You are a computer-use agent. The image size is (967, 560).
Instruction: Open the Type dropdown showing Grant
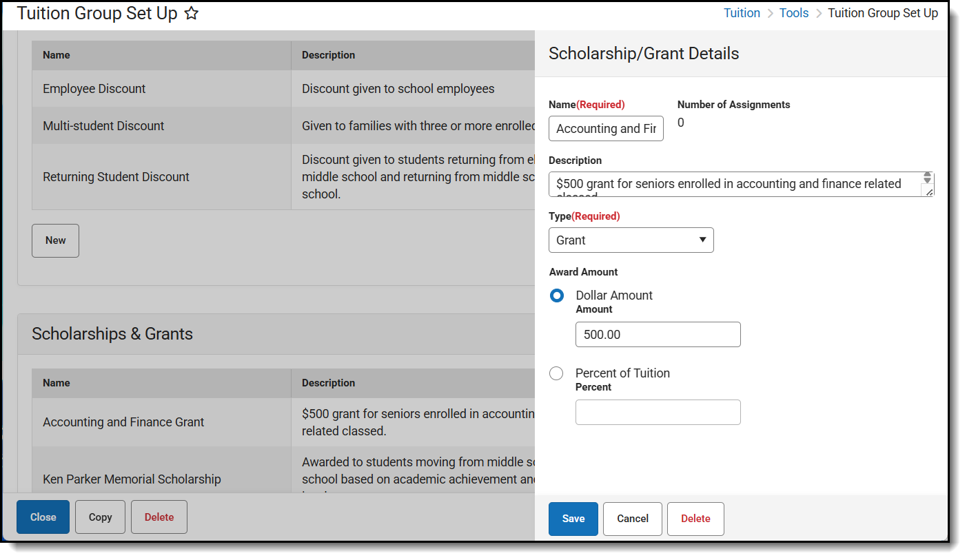(x=631, y=240)
